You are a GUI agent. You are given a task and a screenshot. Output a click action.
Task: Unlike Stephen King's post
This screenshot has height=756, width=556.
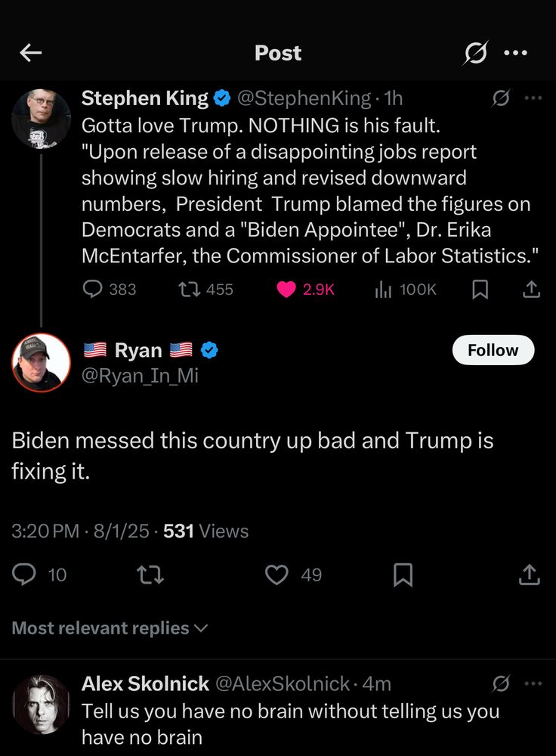tap(286, 289)
